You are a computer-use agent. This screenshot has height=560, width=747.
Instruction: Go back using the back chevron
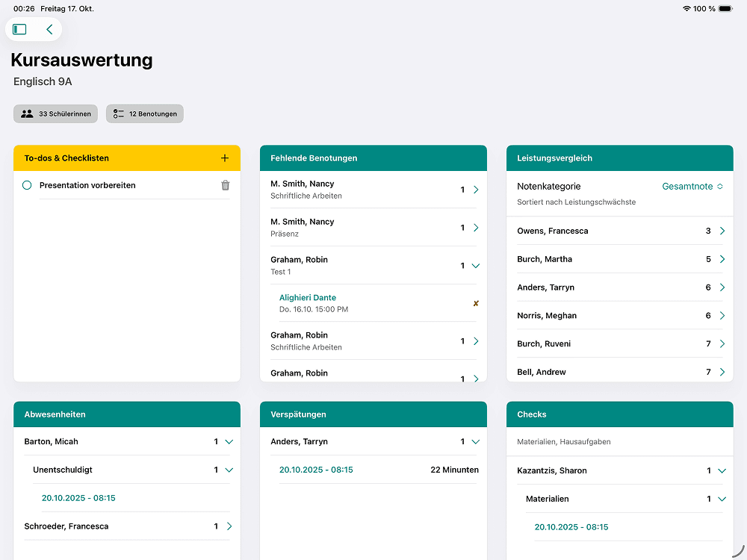coord(49,29)
